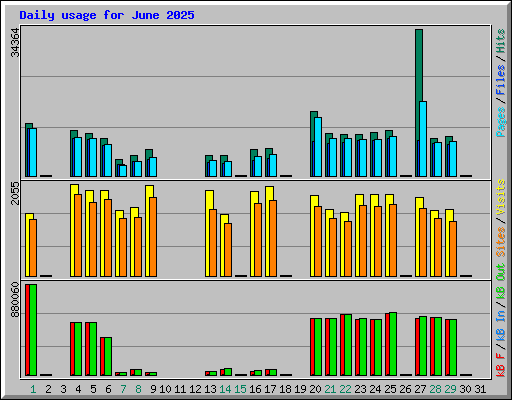Click day 9 on the x-axis
The image size is (512, 400).
point(153,389)
